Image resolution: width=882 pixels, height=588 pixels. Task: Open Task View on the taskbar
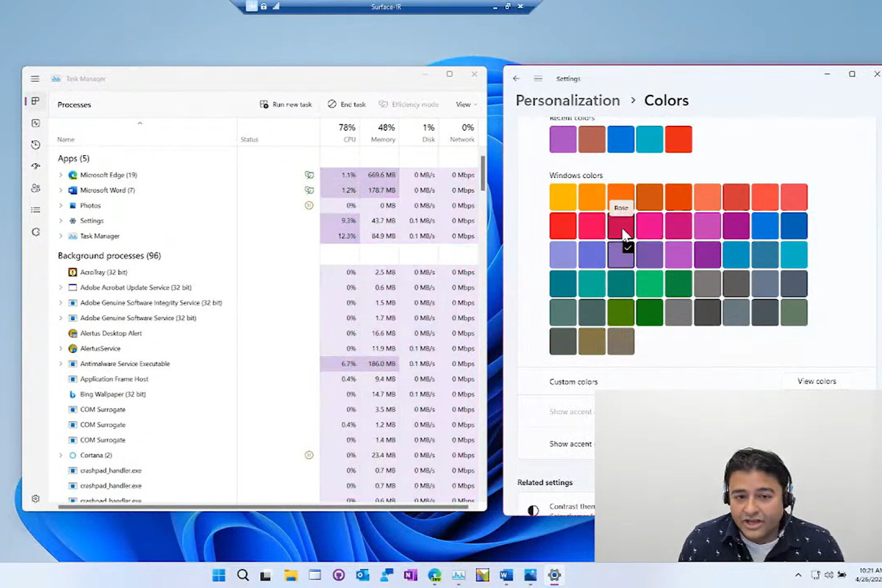[266, 575]
